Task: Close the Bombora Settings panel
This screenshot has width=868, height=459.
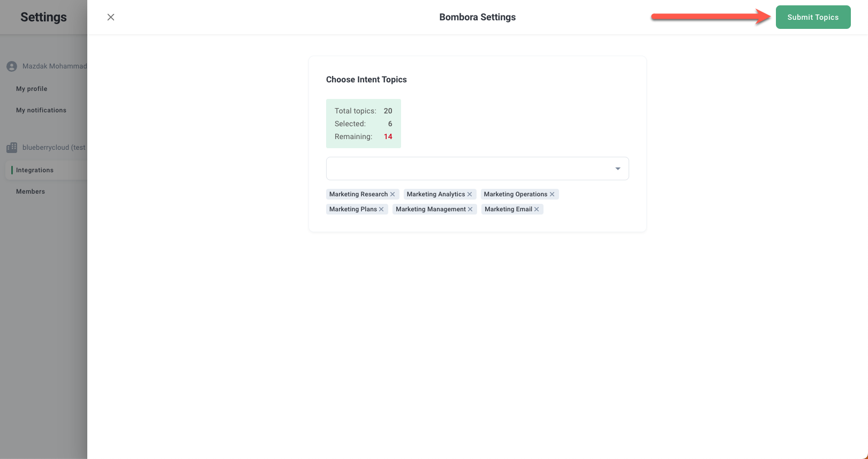Action: (111, 17)
